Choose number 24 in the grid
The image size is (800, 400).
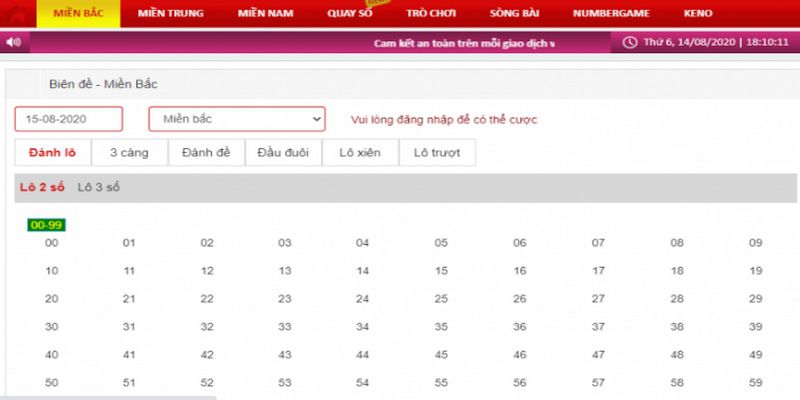pyautogui.click(x=362, y=299)
